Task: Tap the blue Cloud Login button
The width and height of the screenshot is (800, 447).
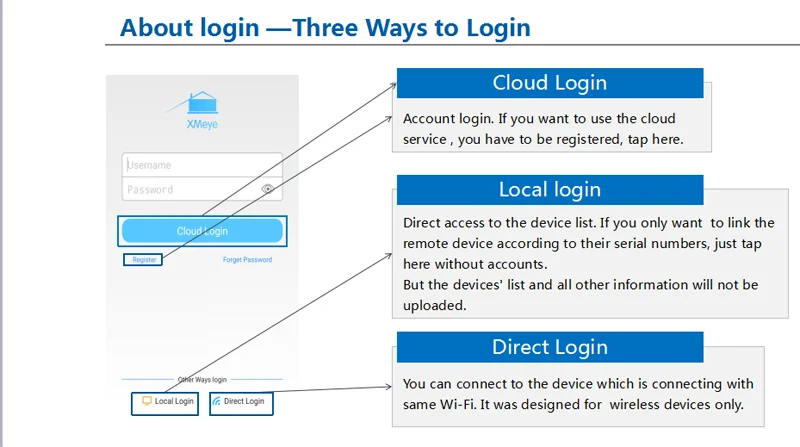Action: click(x=202, y=231)
